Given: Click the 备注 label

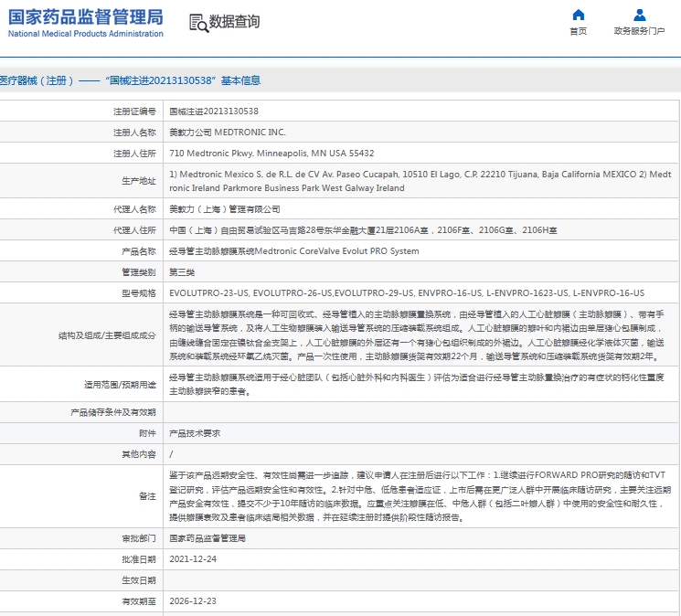Looking at the screenshot, I should pyautogui.click(x=147, y=496).
